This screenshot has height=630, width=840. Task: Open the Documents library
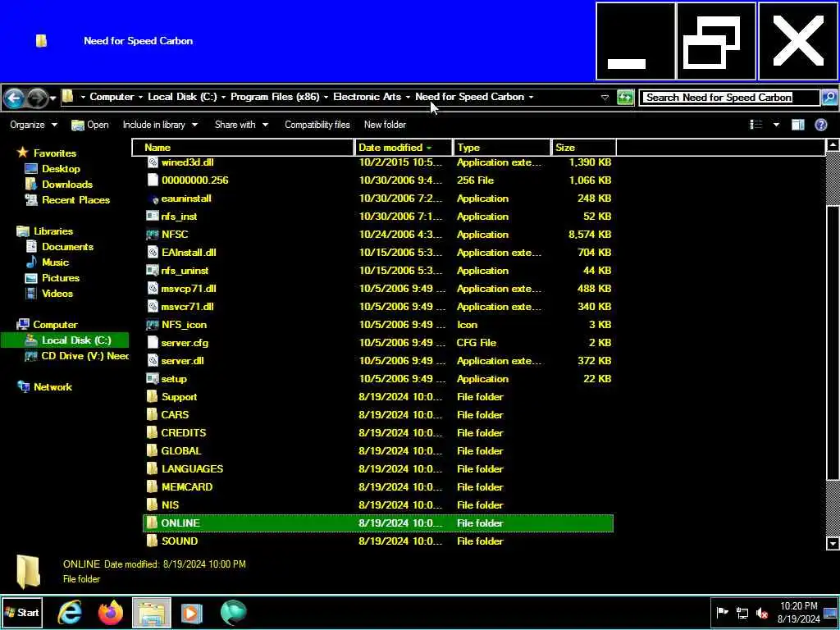[x=67, y=247]
